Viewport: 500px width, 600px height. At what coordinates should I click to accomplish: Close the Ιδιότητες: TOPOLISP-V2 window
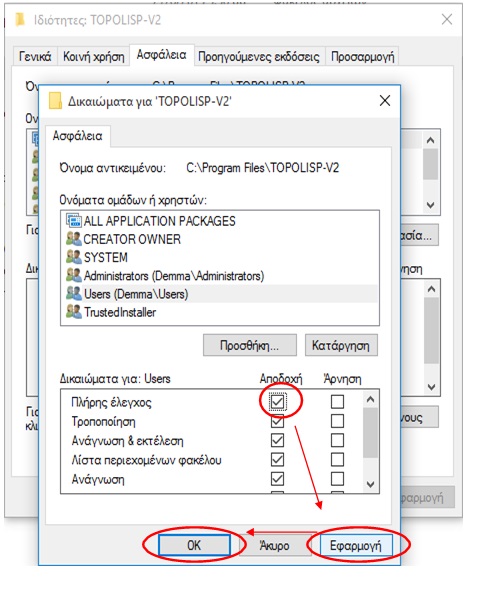coord(447,19)
